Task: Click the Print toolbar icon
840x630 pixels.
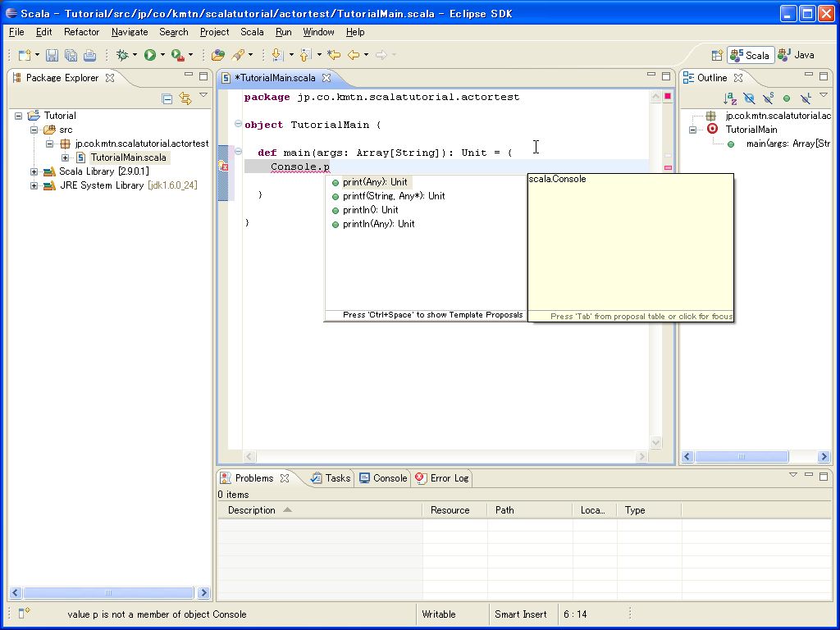Action: (x=90, y=55)
